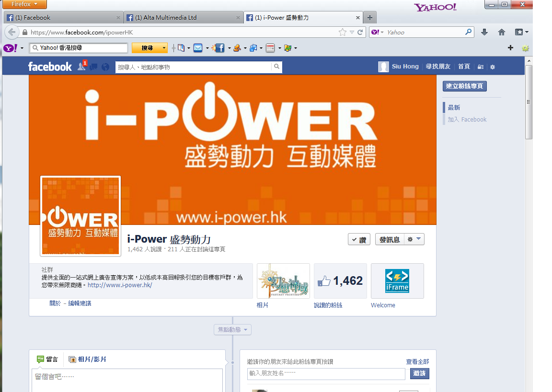
Task: Open the Yahoo toolbar messenger person icon
Action: tap(237, 48)
